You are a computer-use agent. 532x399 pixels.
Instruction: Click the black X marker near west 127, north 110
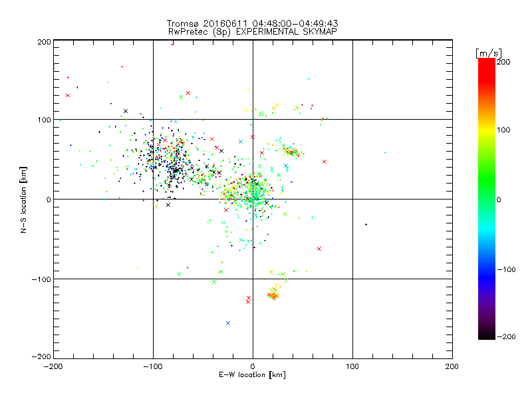[126, 111]
